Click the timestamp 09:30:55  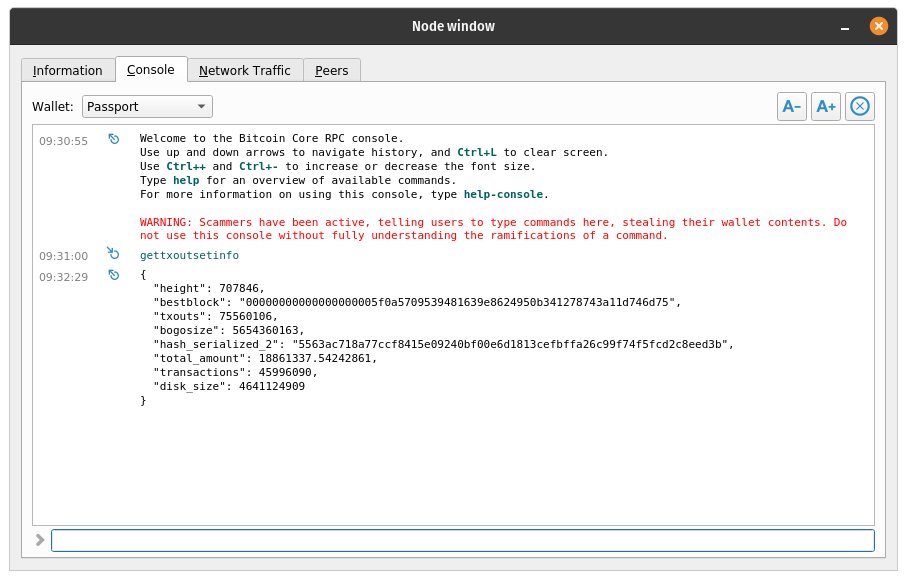(x=64, y=141)
